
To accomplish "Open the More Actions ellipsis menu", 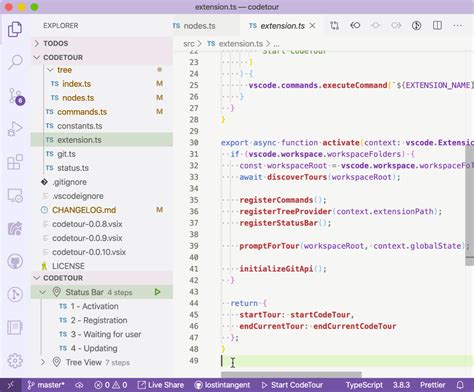I will (x=458, y=26).
